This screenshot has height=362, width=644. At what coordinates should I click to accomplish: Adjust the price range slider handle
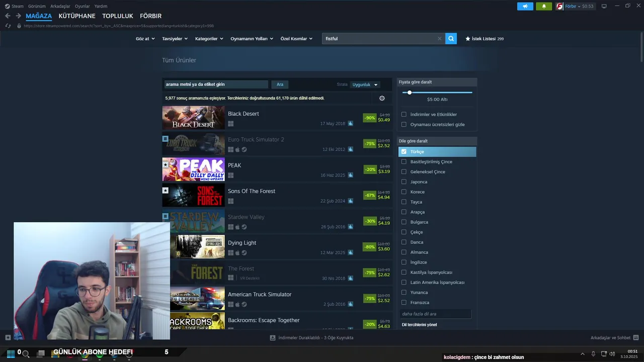pyautogui.click(x=410, y=93)
